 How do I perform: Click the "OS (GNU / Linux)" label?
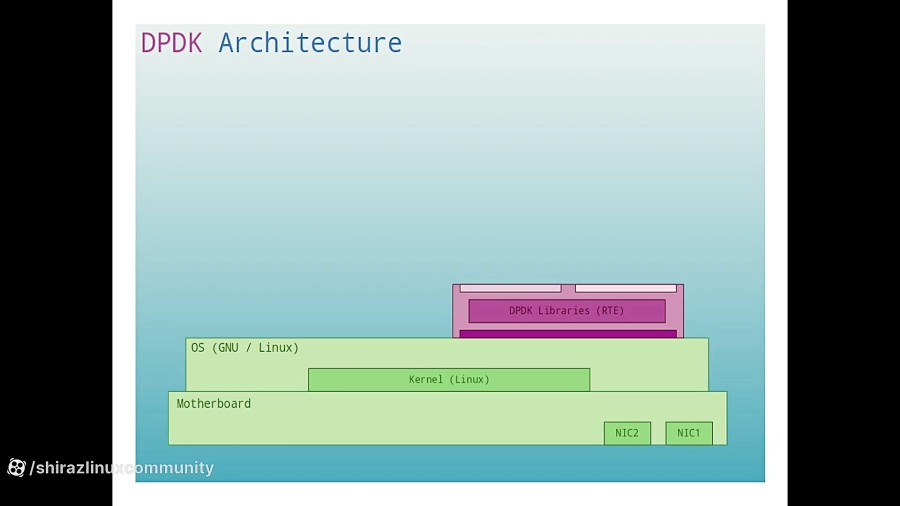245,348
